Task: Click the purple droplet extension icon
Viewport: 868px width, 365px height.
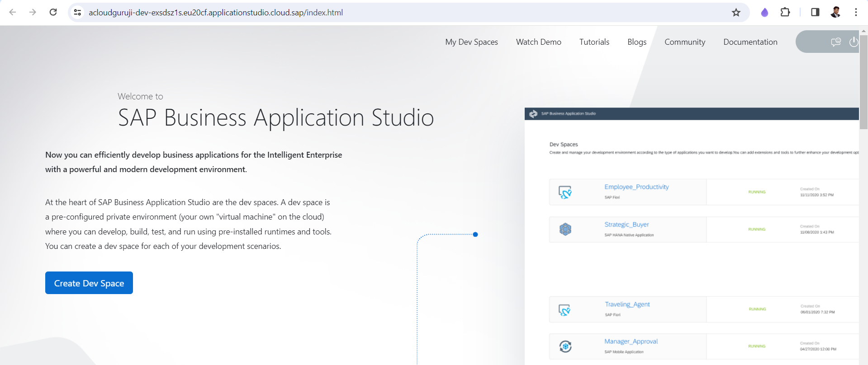Action: 764,13
